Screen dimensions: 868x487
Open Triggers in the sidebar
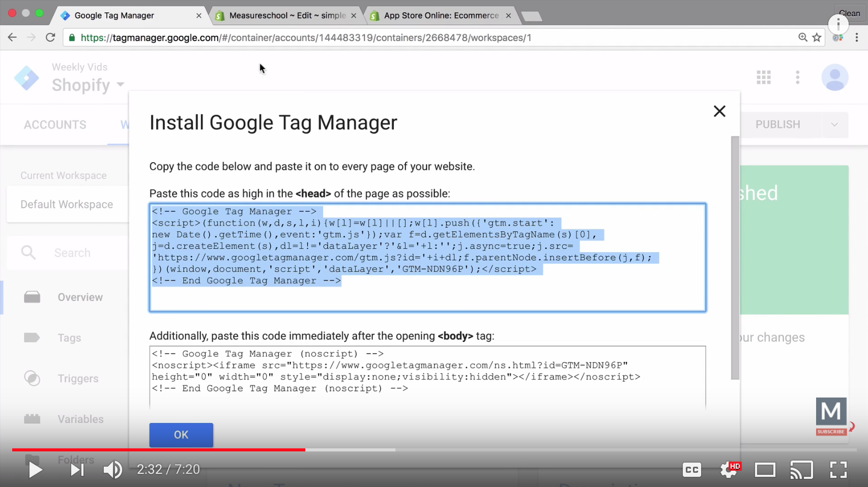[78, 379]
